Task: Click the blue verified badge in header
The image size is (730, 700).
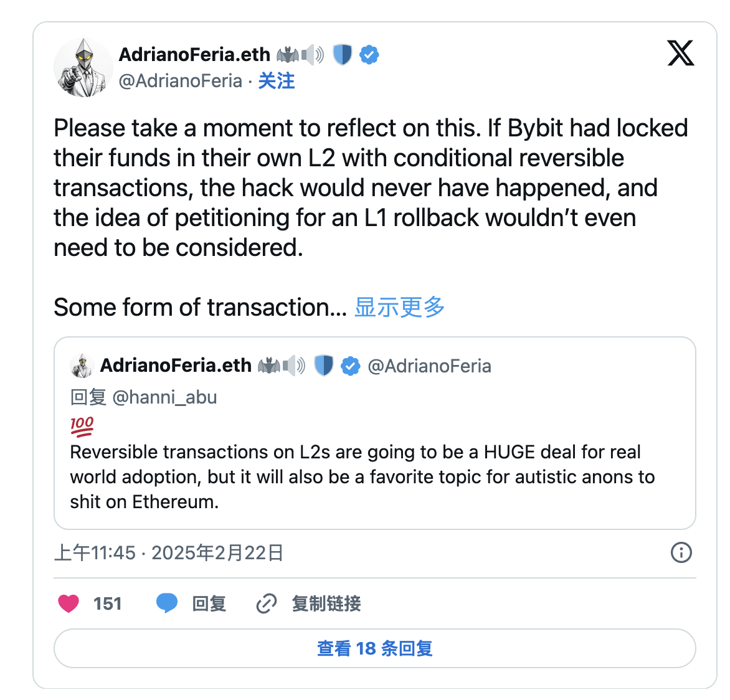Action: [369, 55]
